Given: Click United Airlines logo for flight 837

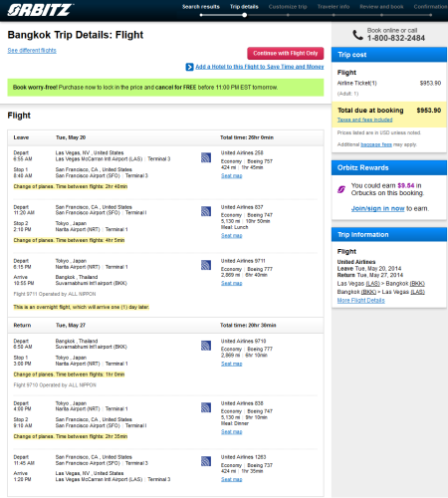Looking at the screenshot, I should (206, 211).
